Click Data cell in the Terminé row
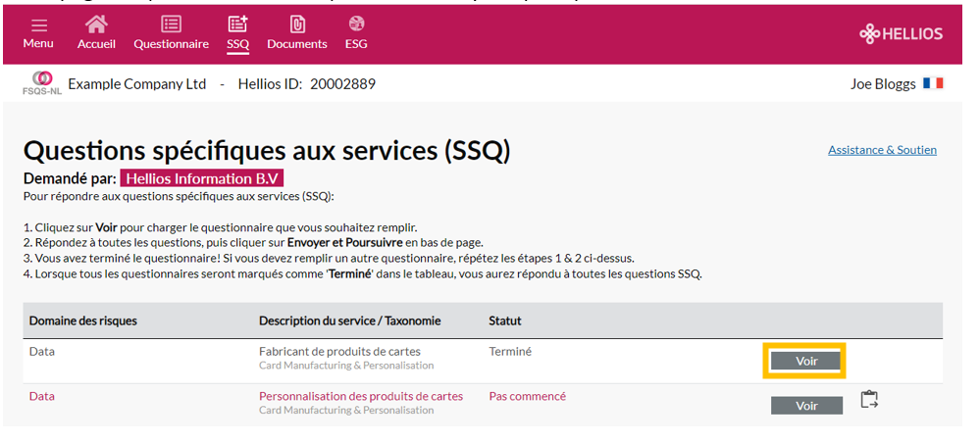 (42, 351)
